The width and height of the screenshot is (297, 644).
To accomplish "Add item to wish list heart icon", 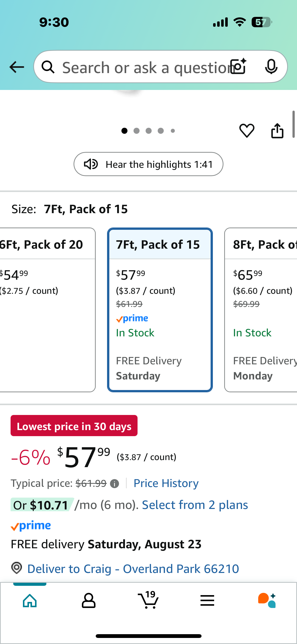I will click(x=247, y=131).
